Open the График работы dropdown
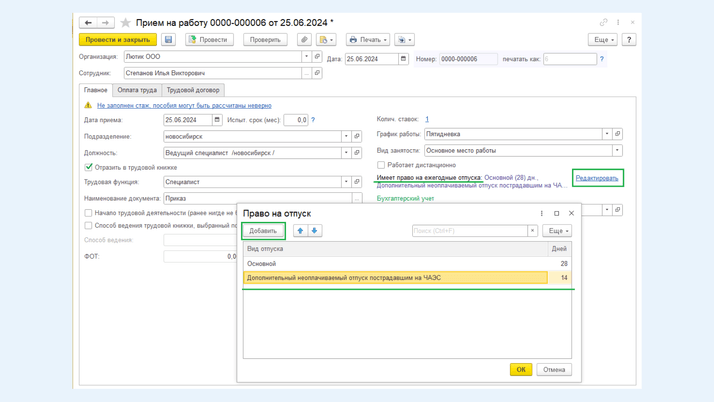 click(606, 134)
